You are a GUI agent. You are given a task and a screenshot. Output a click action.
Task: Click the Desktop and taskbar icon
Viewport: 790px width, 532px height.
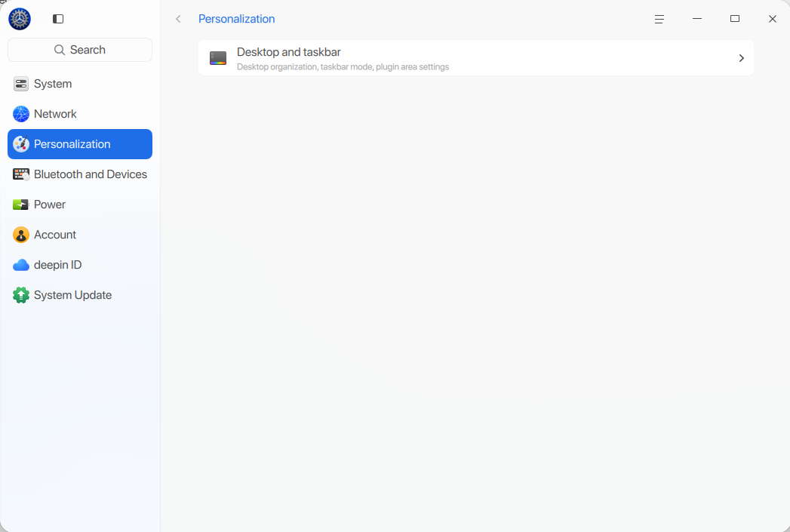[218, 58]
